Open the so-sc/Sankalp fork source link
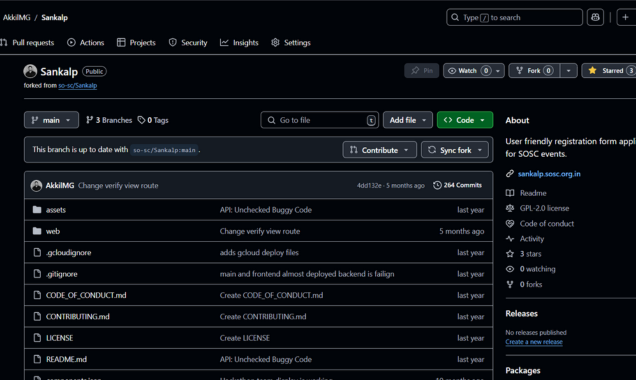 (77, 86)
